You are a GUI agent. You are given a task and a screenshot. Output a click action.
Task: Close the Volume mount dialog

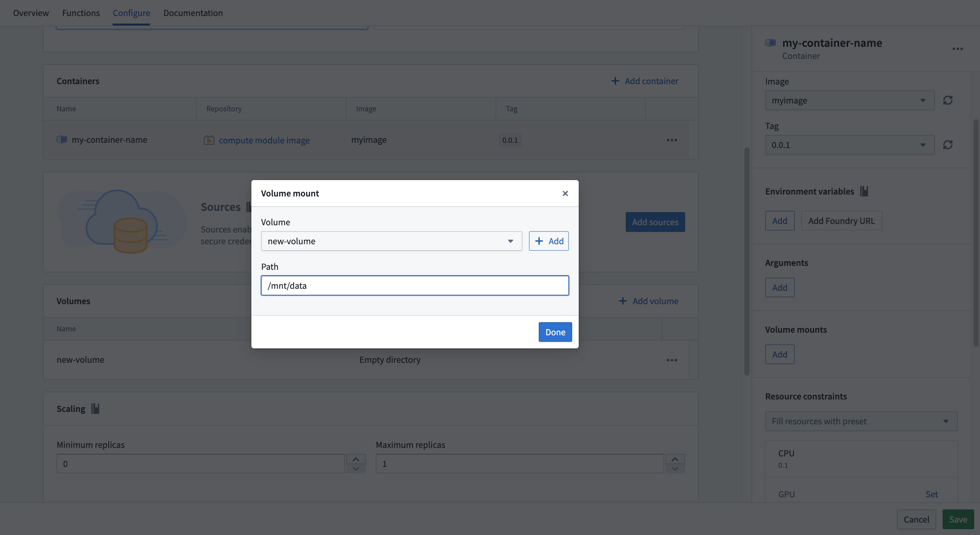[565, 193]
